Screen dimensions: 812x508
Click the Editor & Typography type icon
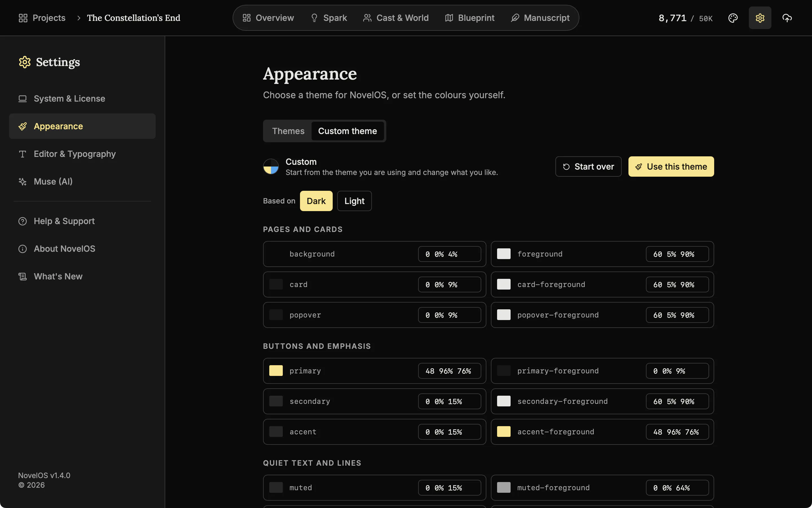click(x=23, y=154)
